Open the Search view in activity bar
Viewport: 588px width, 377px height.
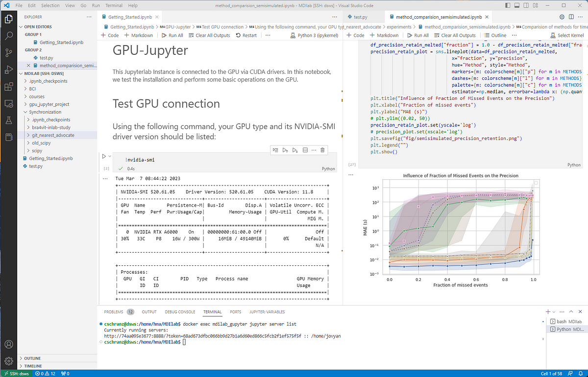click(8, 35)
